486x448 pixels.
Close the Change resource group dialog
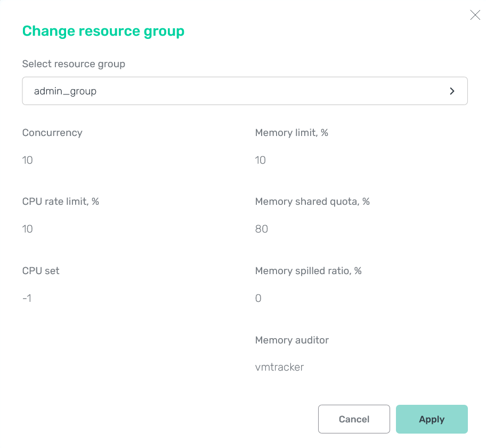pos(475,15)
